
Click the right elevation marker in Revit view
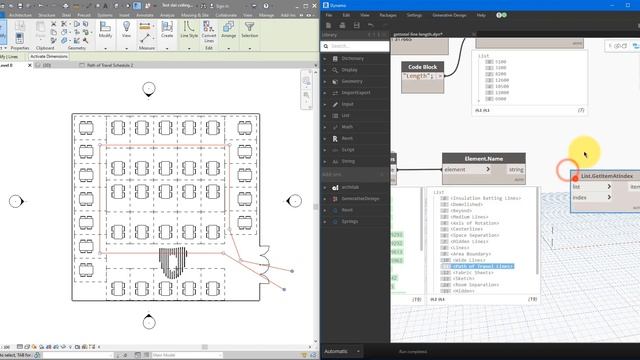(x=294, y=201)
